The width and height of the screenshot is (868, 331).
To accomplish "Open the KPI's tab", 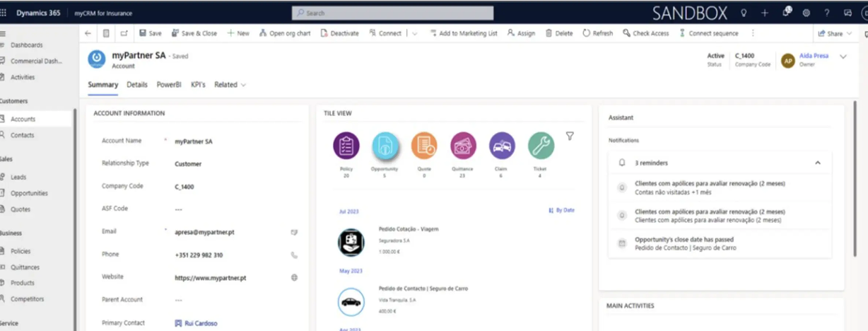I will pyautogui.click(x=198, y=85).
